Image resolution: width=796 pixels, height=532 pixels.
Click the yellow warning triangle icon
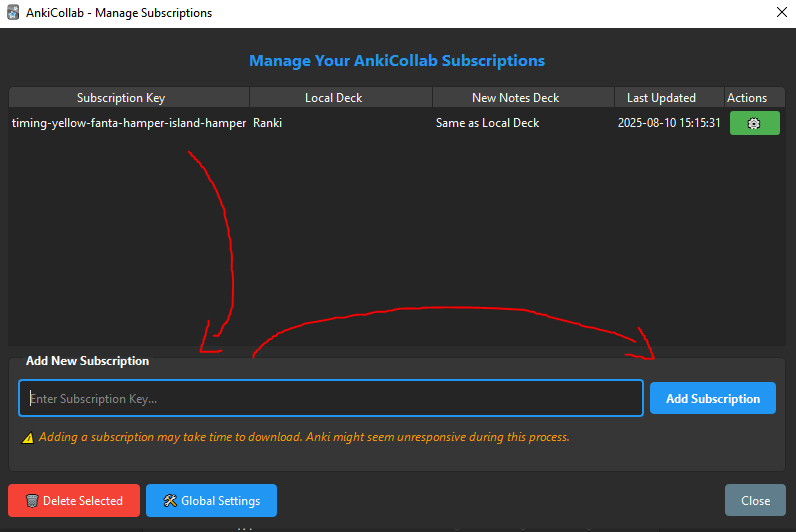pyautogui.click(x=28, y=438)
